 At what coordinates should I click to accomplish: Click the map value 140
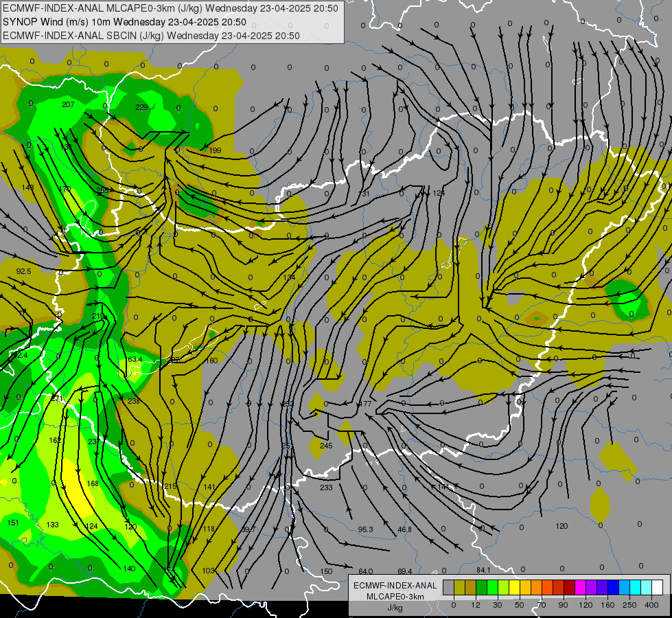129,569
